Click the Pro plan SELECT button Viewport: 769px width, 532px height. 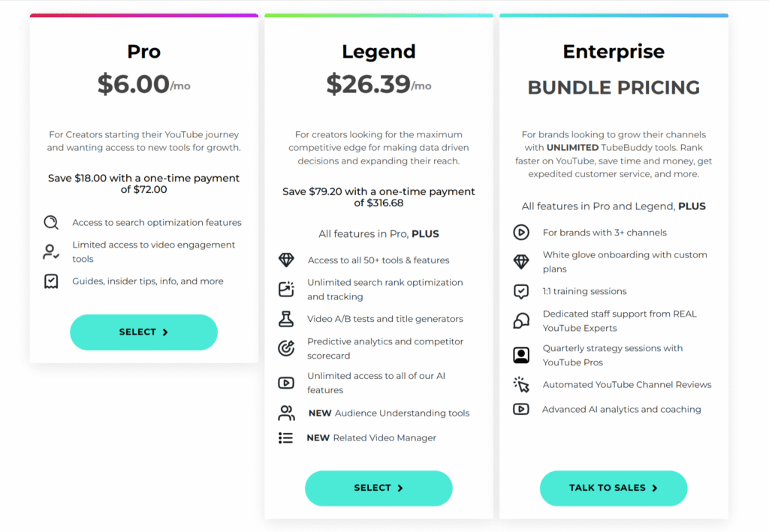143,332
